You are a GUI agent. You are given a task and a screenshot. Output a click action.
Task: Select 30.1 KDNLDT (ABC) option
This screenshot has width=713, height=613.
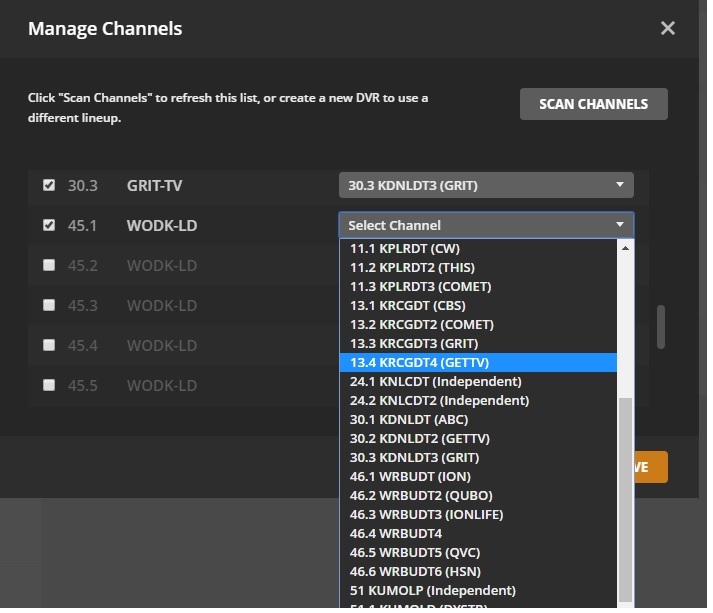[478, 420]
